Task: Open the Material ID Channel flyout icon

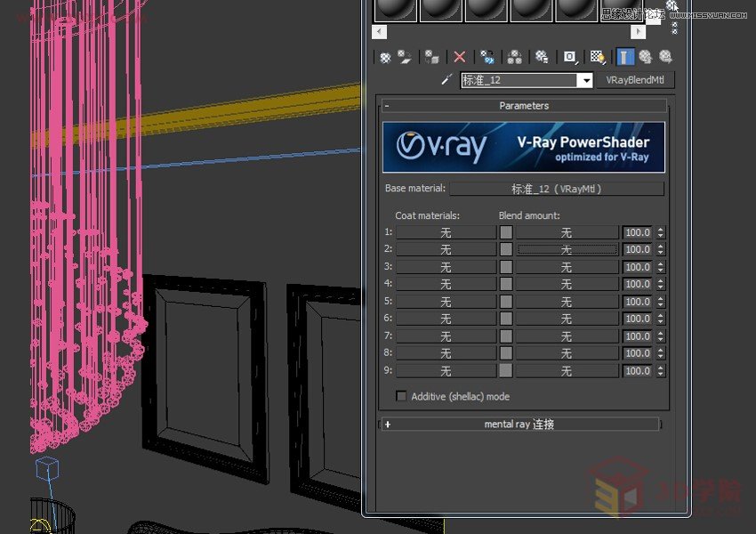Action: pyautogui.click(x=569, y=56)
